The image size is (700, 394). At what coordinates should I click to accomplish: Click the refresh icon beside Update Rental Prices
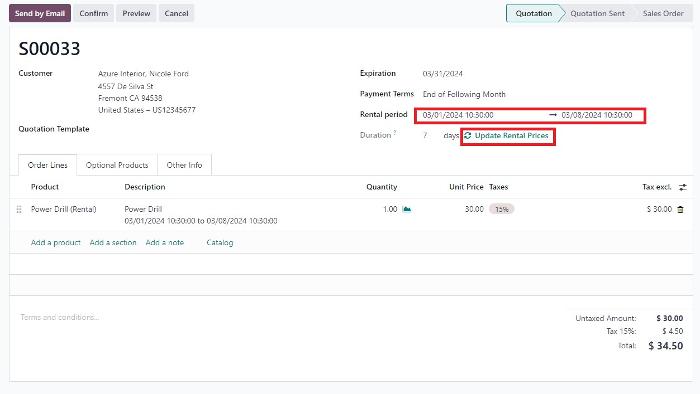[467, 136]
